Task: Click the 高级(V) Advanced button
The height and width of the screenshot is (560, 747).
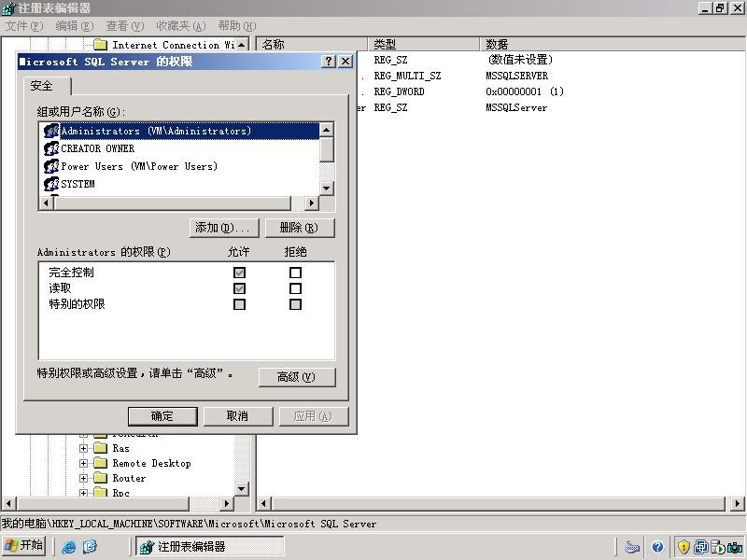Action: pos(297,377)
